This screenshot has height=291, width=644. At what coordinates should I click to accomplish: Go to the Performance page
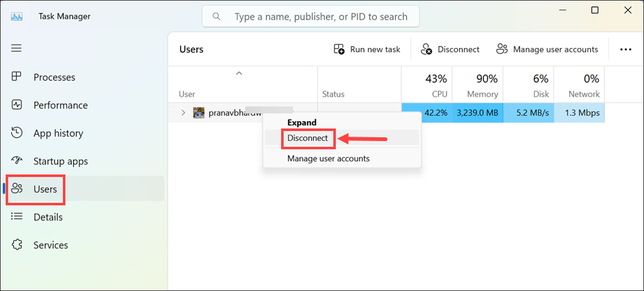60,105
